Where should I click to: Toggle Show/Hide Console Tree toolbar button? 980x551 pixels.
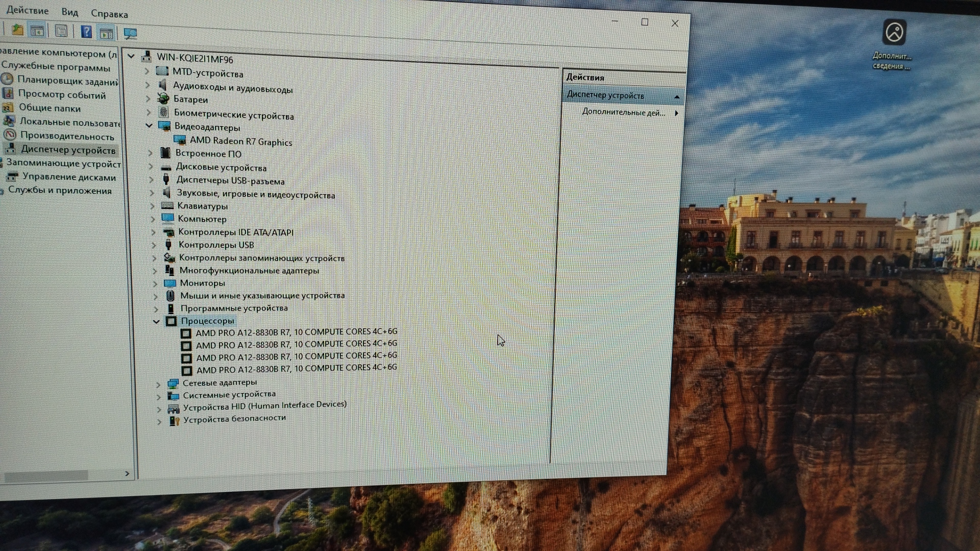(x=37, y=31)
